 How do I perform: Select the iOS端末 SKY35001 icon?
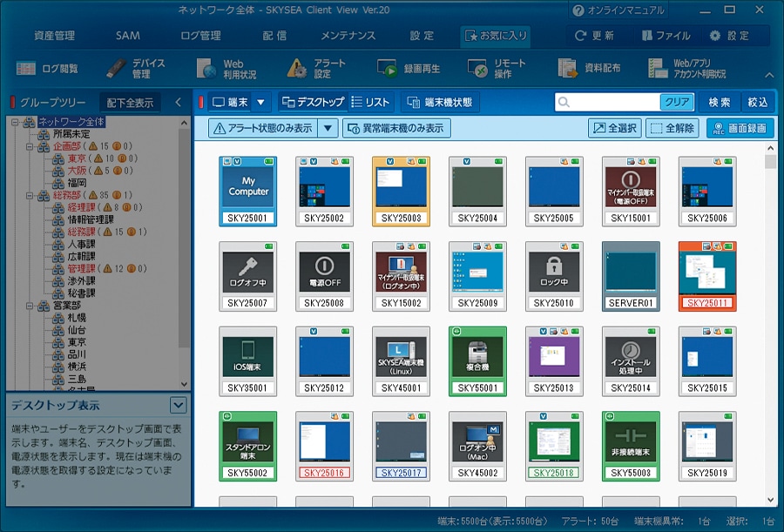[x=248, y=361]
